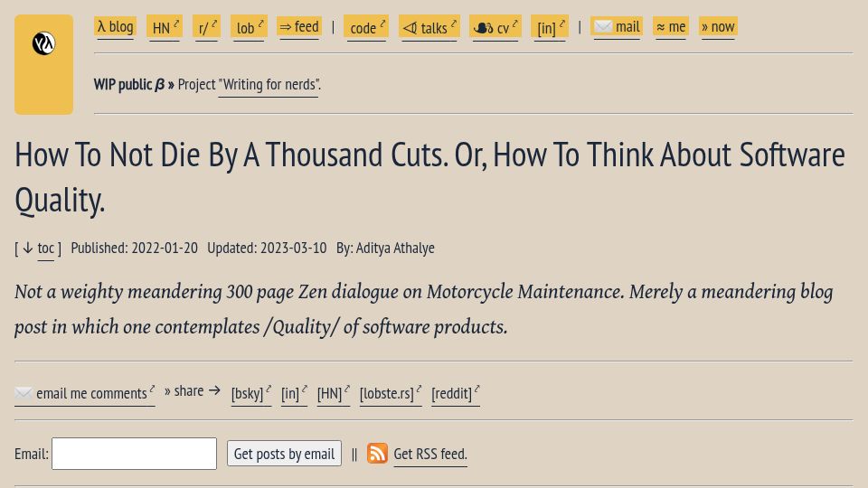Screen dimensions: 868x488
Task: Open Get RSS feed link
Action: 430,454
